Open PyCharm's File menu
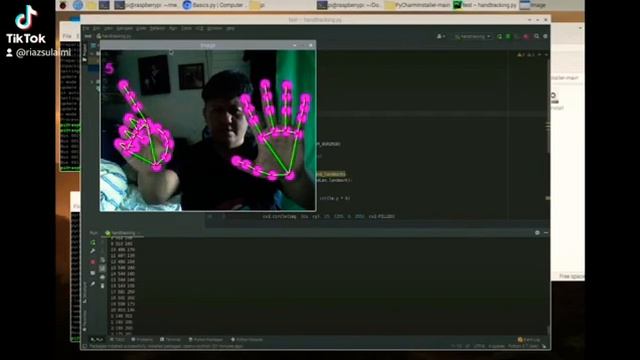Viewport: 640px width, 360px height. pos(86,28)
